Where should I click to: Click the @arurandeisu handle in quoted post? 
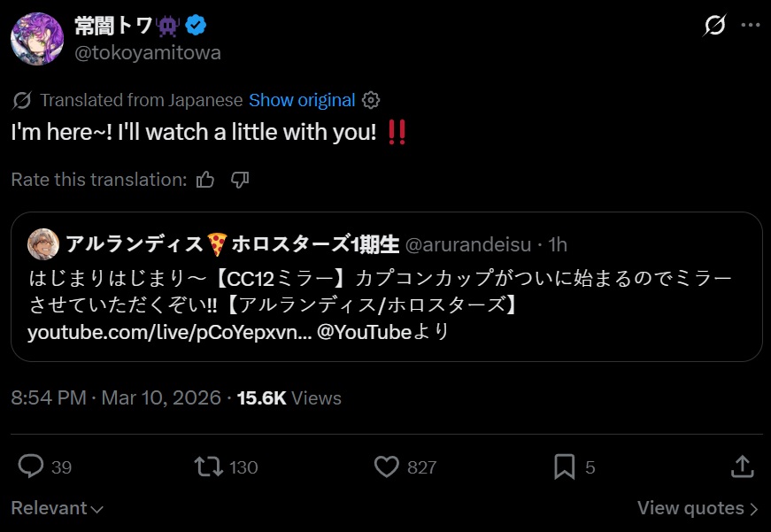tap(471, 244)
